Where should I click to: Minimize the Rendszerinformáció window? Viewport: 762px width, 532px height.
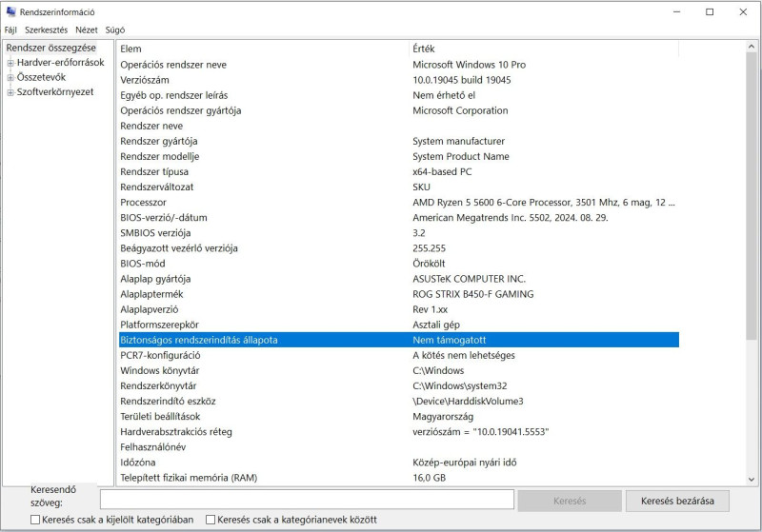point(676,11)
